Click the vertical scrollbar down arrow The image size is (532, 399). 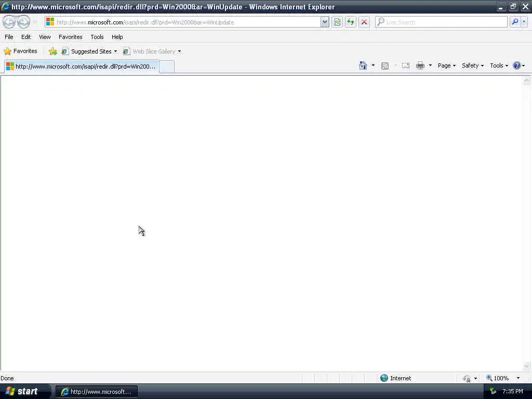pos(527,366)
